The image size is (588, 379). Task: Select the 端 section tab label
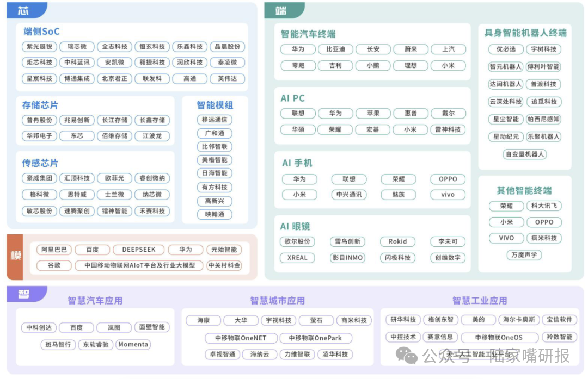click(x=281, y=10)
